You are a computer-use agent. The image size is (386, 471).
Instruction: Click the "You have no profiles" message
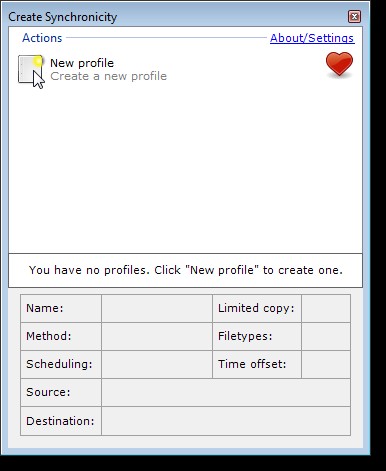click(186, 270)
